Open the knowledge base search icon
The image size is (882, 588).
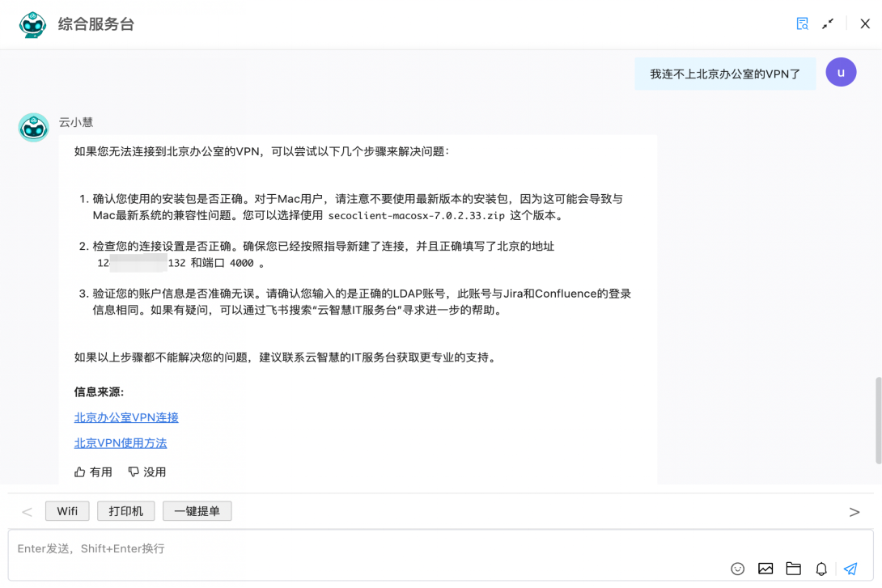(802, 23)
